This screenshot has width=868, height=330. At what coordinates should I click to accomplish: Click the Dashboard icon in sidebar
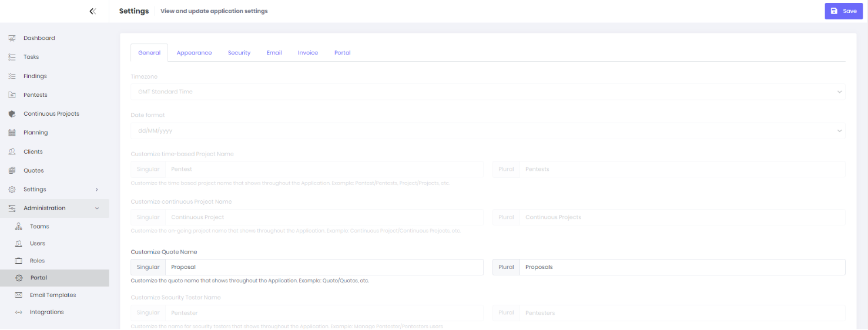12,38
